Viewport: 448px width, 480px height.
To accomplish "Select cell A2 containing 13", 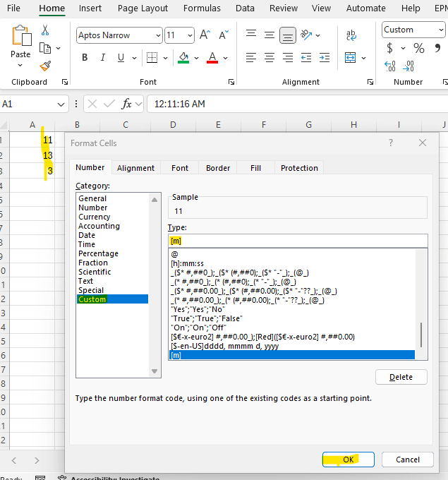I will click(x=32, y=155).
